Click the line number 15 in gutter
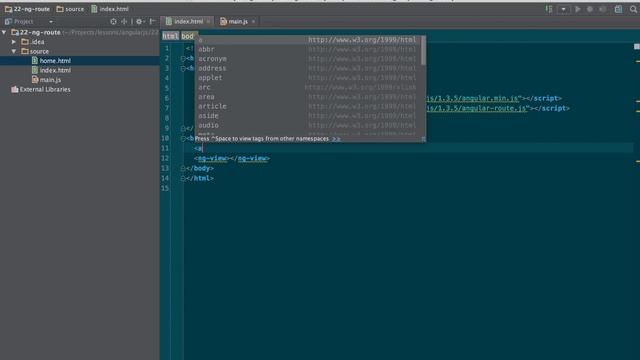This screenshot has height=360, width=640. click(x=165, y=188)
